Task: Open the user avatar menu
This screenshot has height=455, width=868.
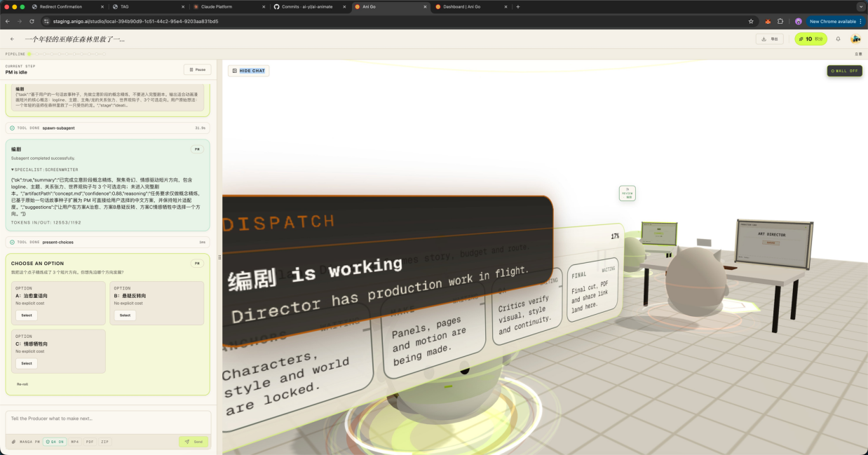Action: pos(855,39)
